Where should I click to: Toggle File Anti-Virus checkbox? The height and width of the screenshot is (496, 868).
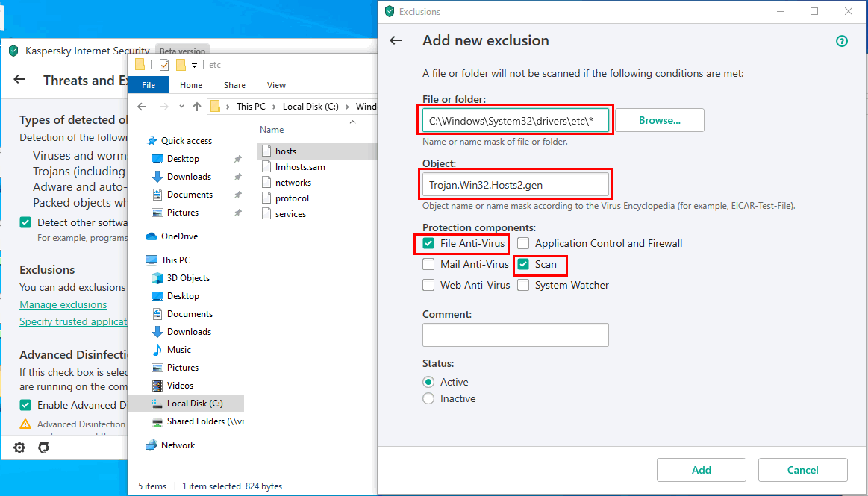click(x=428, y=243)
